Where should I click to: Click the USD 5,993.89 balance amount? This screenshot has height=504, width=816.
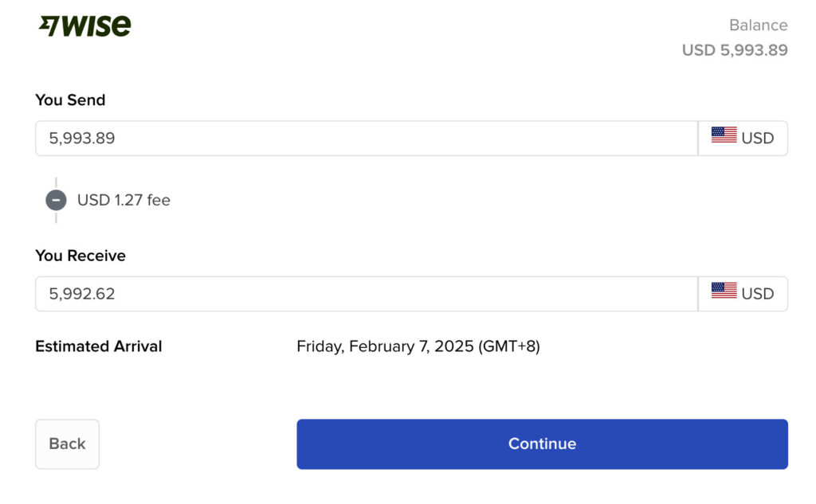tap(735, 50)
